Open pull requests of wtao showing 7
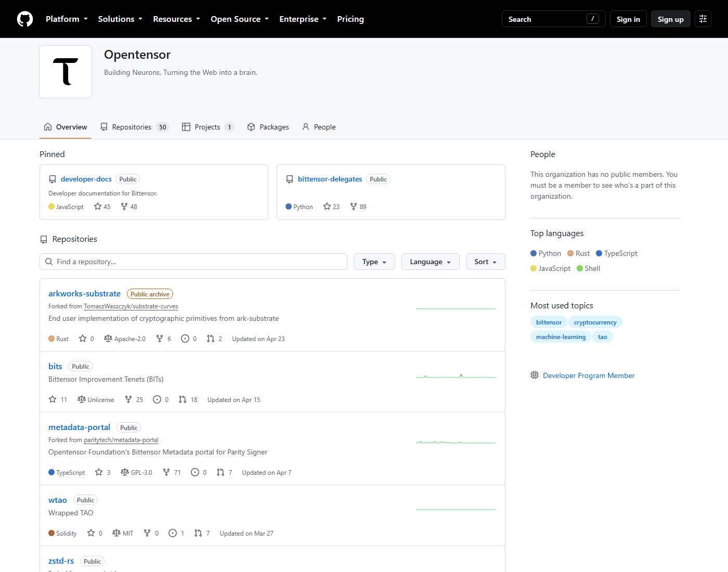Viewport: 728px width, 572px height. [202, 533]
